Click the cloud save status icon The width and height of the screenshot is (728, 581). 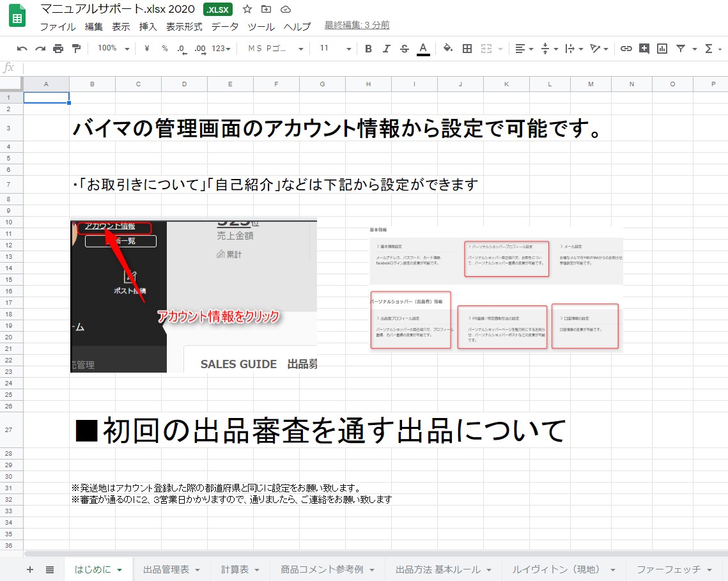pos(286,9)
